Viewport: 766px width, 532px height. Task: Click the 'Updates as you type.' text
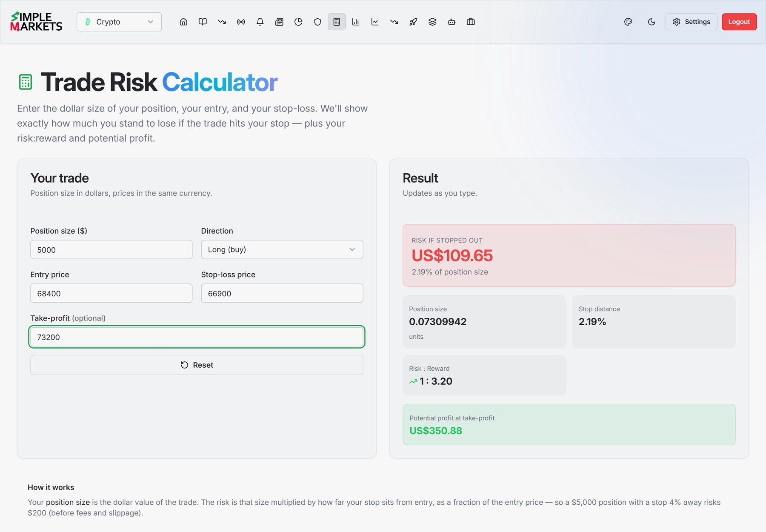[x=440, y=193]
